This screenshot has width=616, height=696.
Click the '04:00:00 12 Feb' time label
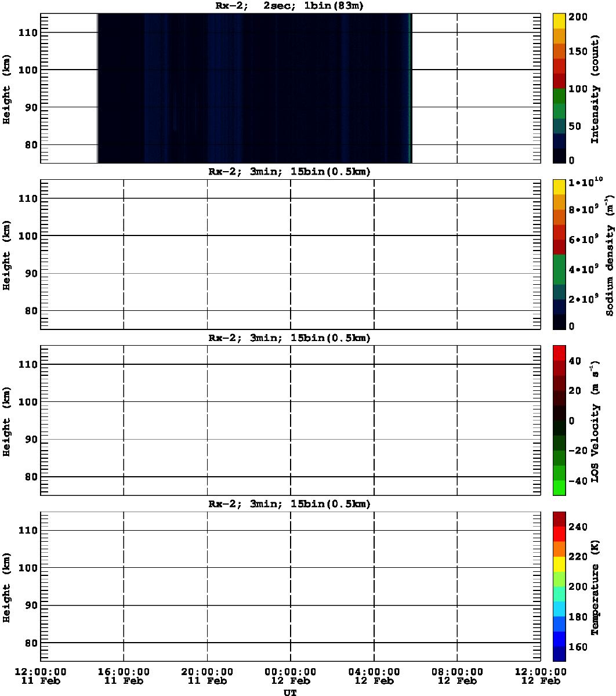(x=374, y=676)
